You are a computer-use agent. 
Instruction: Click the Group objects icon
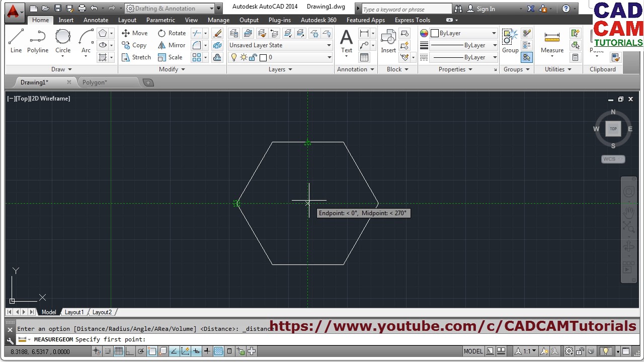[x=510, y=41]
